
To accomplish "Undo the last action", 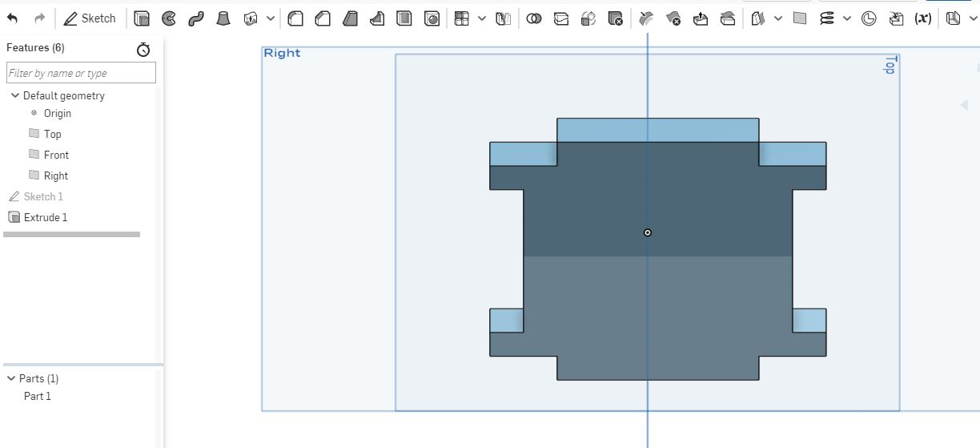I will [12, 18].
